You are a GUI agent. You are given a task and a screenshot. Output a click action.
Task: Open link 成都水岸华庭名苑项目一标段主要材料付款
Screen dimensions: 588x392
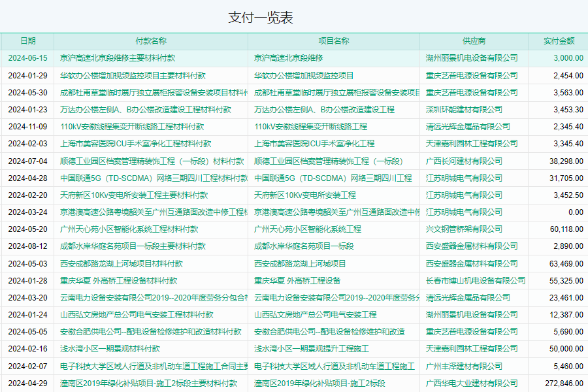(x=133, y=246)
